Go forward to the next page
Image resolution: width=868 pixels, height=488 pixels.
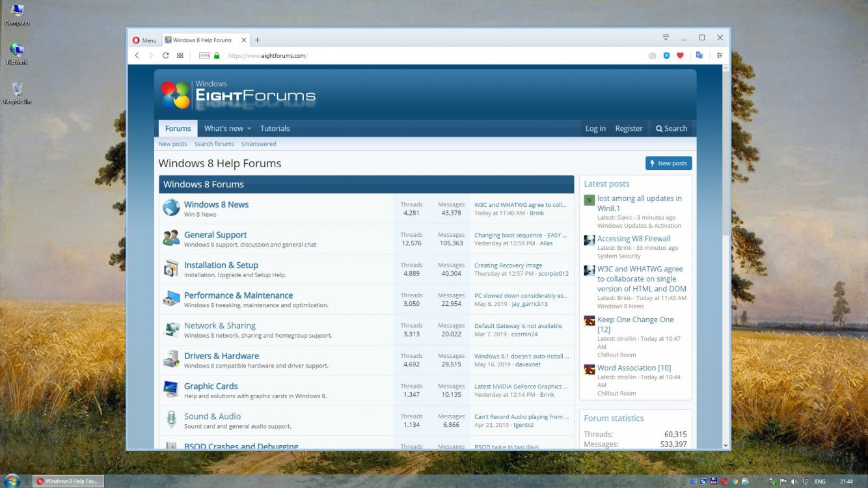(151, 56)
